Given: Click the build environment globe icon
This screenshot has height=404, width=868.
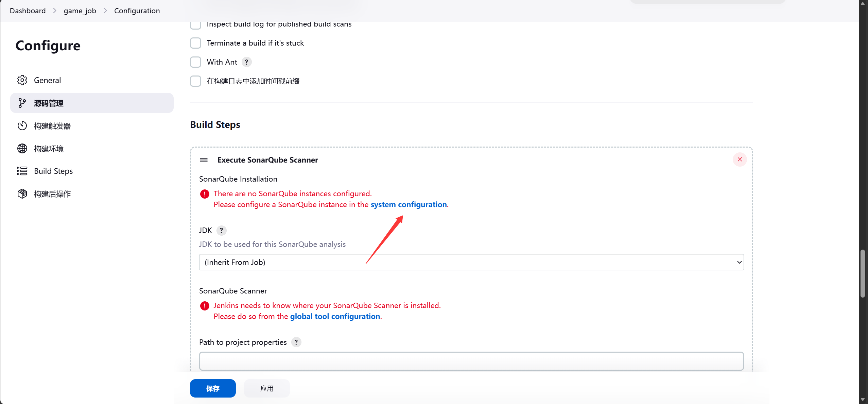Looking at the screenshot, I should tap(22, 149).
